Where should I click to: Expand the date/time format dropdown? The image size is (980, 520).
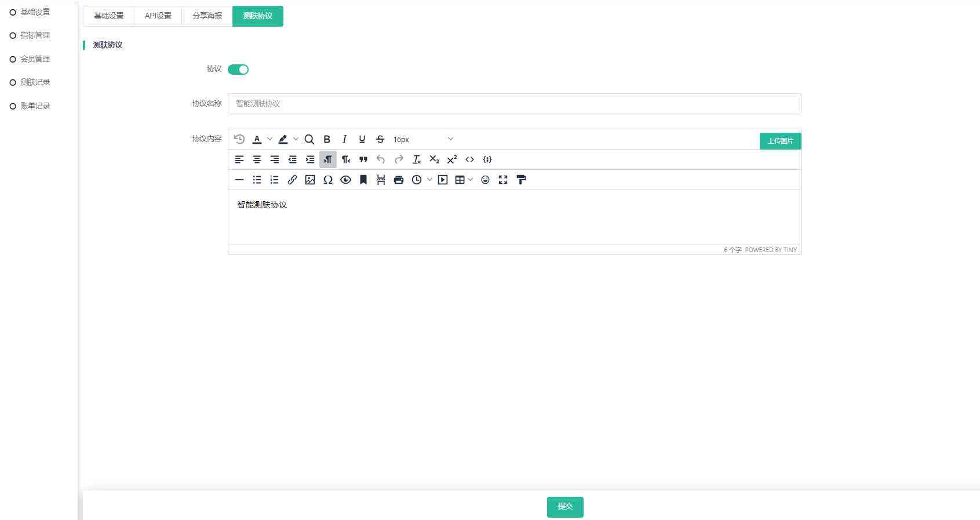(429, 180)
